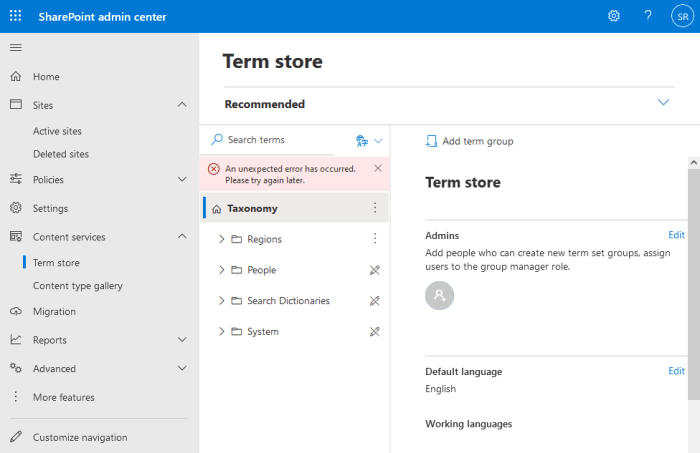The image size is (700, 453).
Task: Click the Sites window icon
Action: coord(16,104)
